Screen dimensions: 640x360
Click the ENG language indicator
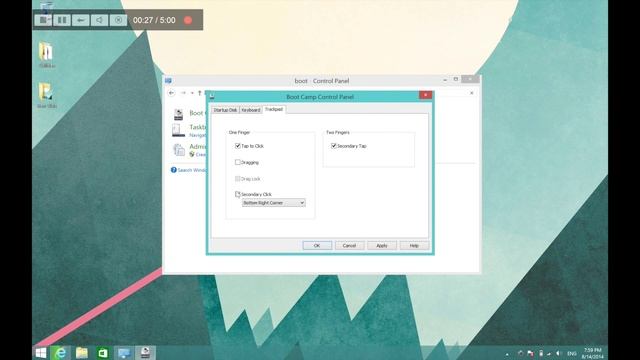[572, 353]
